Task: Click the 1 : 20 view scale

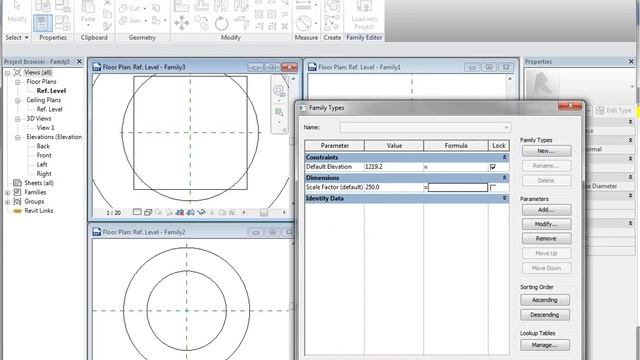Action: tap(113, 213)
